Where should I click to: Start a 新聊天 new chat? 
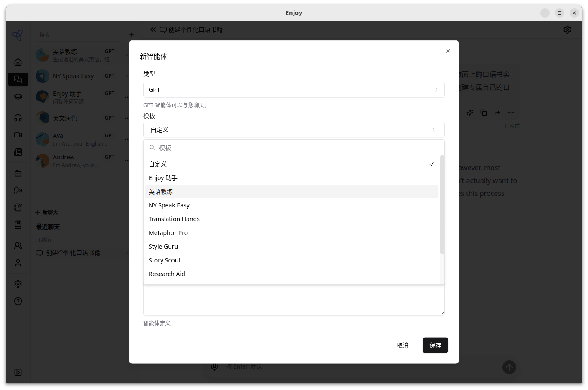click(x=46, y=212)
